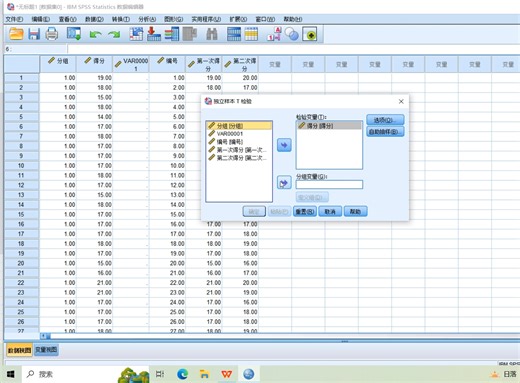Open the 图形(G) menu

pyautogui.click(x=174, y=19)
